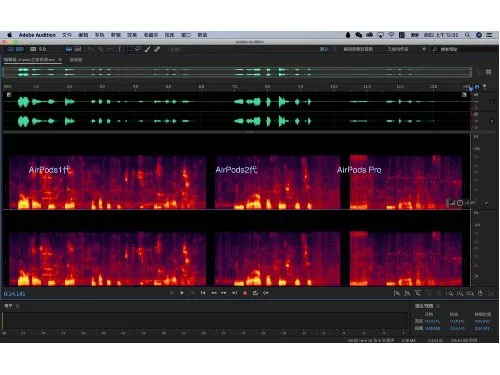Toggle loop playback
Image resolution: width=500 pixels, height=375 pixels.
coord(255,293)
